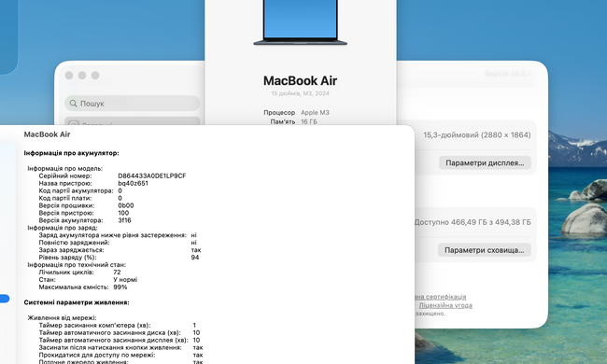Click the 16 ГБ memory value

[x=309, y=121]
